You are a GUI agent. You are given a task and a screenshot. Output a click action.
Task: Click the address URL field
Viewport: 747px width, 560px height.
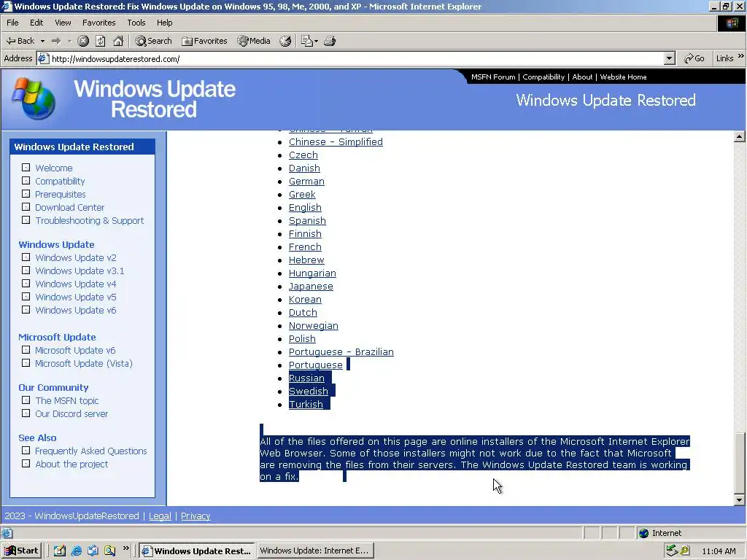tap(350, 58)
